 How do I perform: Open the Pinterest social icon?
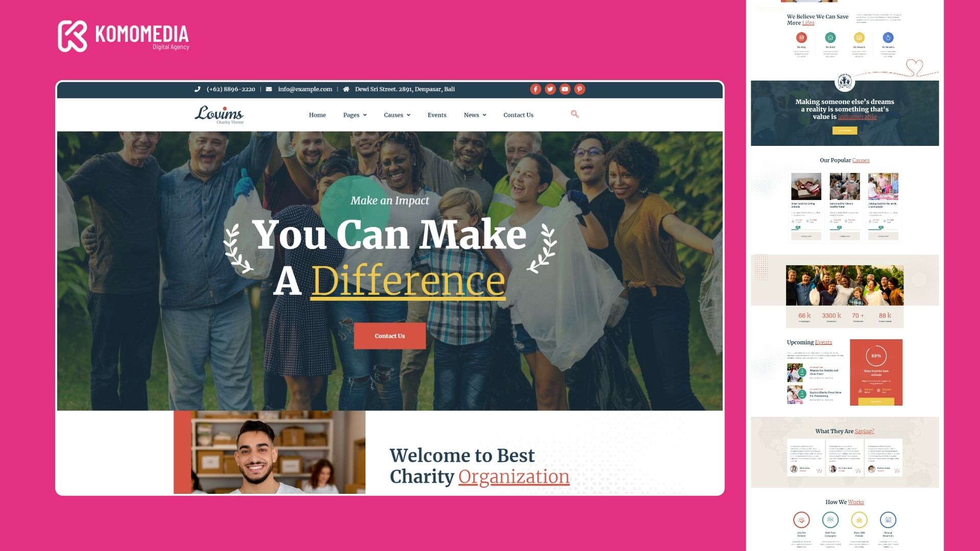pyautogui.click(x=580, y=89)
